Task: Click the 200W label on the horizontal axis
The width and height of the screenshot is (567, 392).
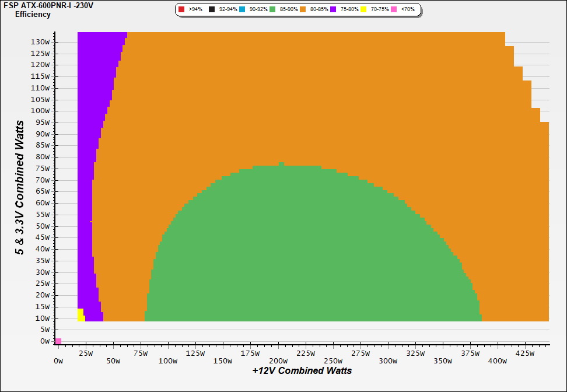Action: coord(278,361)
